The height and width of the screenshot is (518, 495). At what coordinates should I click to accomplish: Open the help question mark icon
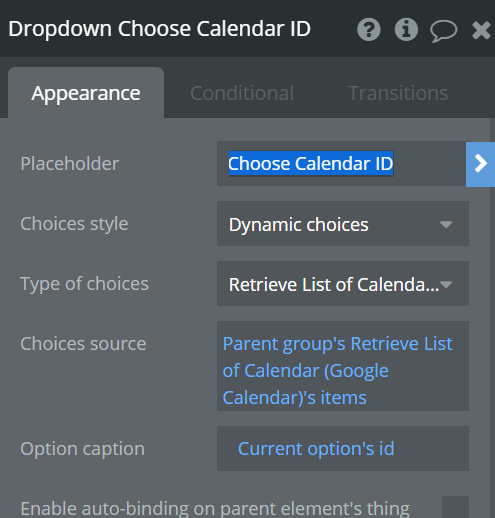pyautogui.click(x=369, y=30)
